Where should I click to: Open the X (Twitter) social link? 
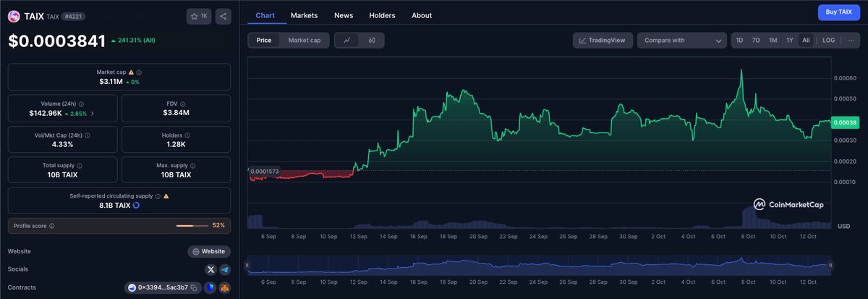[210, 269]
